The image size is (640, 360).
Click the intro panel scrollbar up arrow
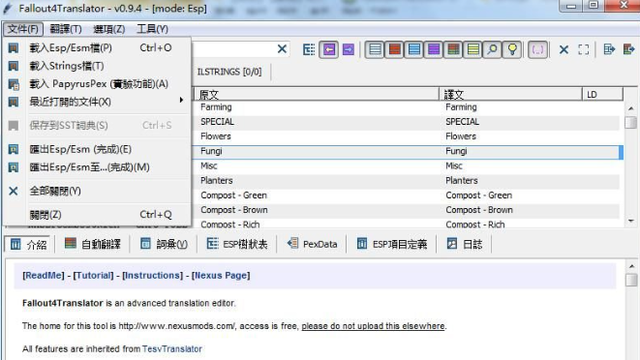click(x=631, y=266)
